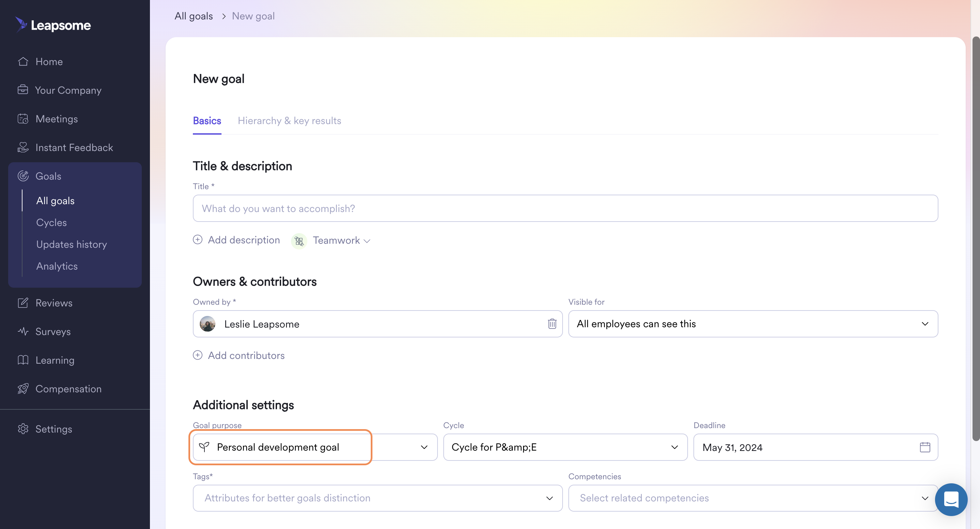Click the sprout icon in Goal purpose
The image size is (980, 529).
tap(204, 447)
